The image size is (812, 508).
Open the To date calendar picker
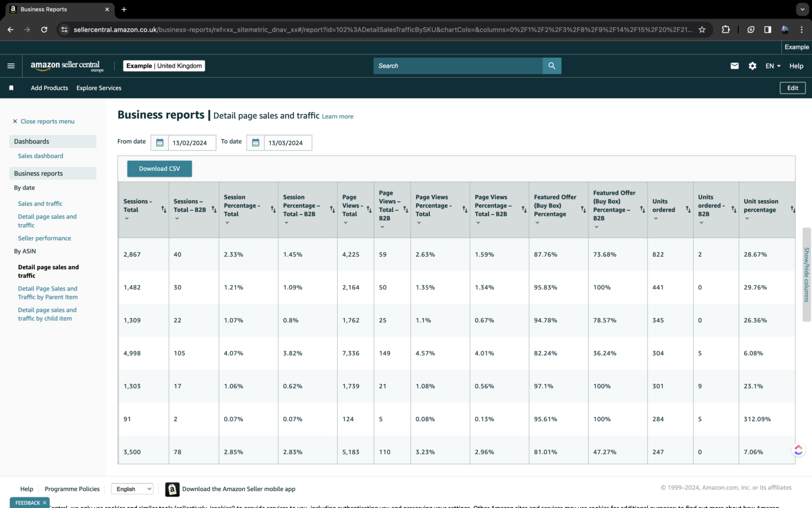[x=255, y=142]
